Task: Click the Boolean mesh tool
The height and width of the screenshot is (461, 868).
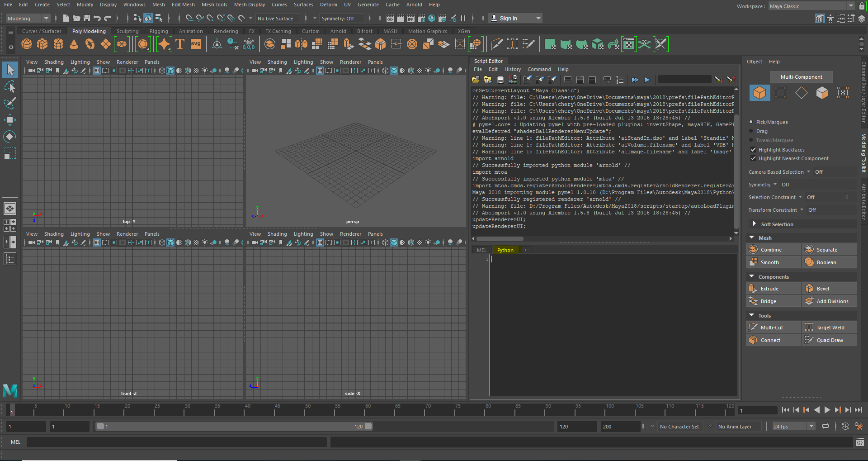Action: pos(826,262)
